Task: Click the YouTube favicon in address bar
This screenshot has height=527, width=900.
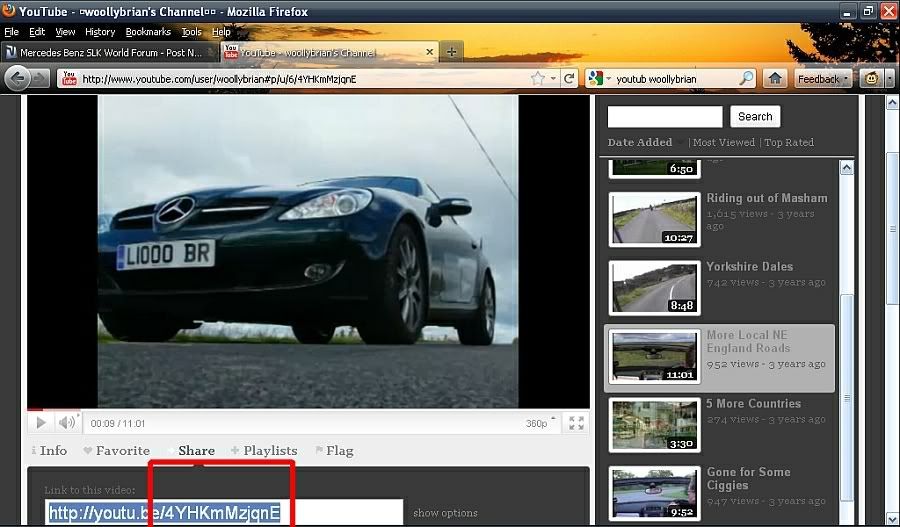Action: (69, 78)
